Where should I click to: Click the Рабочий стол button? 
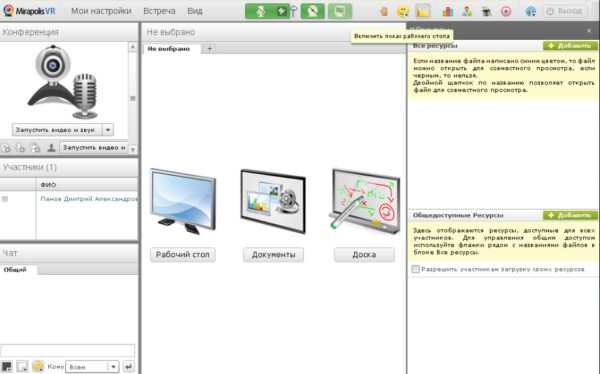183,255
